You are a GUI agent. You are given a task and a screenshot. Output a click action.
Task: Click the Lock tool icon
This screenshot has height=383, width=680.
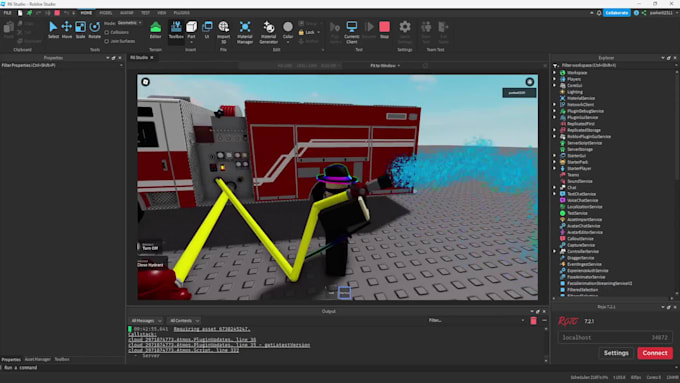coord(301,33)
